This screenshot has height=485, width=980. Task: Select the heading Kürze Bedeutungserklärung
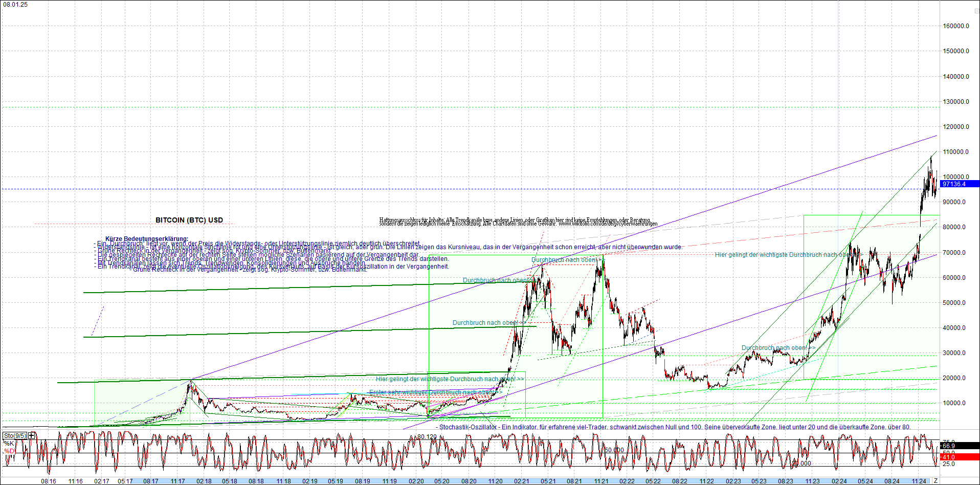[147, 239]
